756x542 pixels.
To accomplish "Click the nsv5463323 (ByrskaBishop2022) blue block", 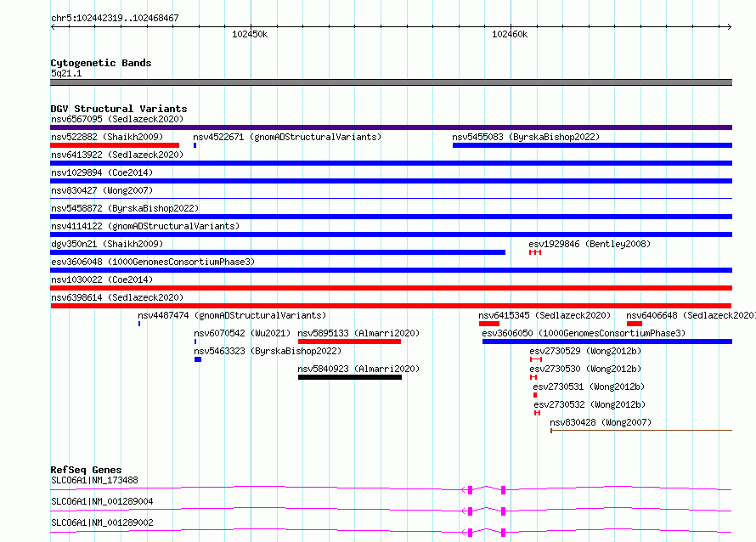I will (x=198, y=359).
